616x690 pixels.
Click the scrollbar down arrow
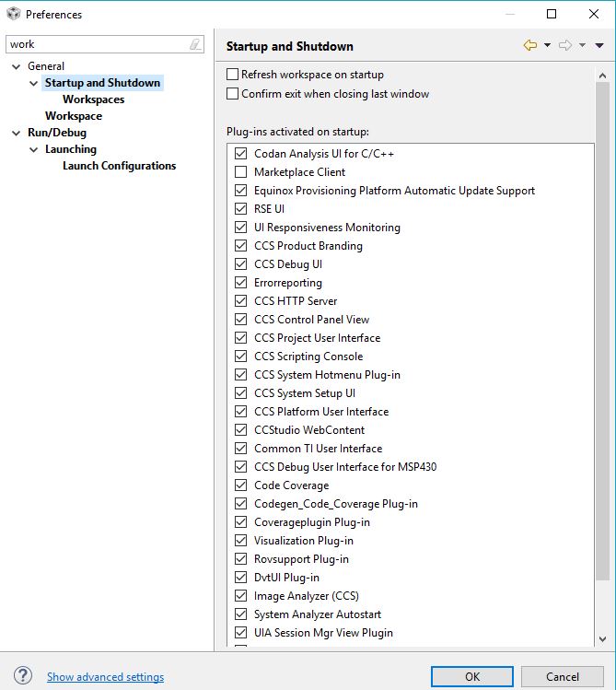pyautogui.click(x=602, y=639)
